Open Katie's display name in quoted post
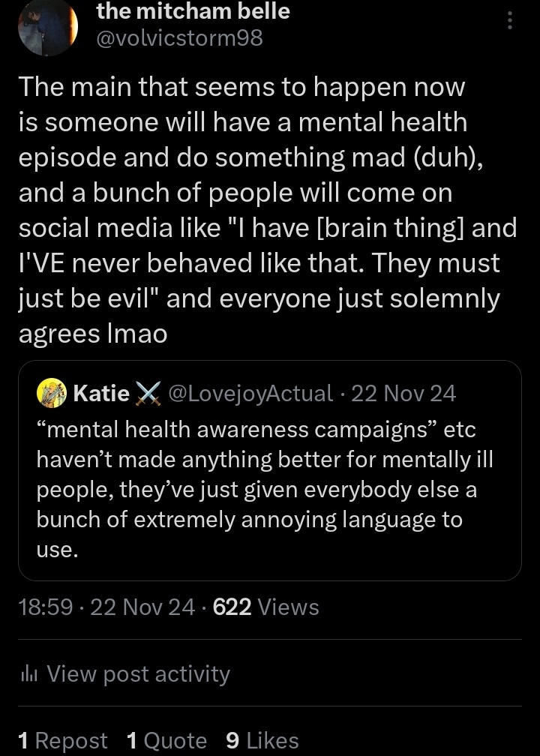 tap(101, 393)
